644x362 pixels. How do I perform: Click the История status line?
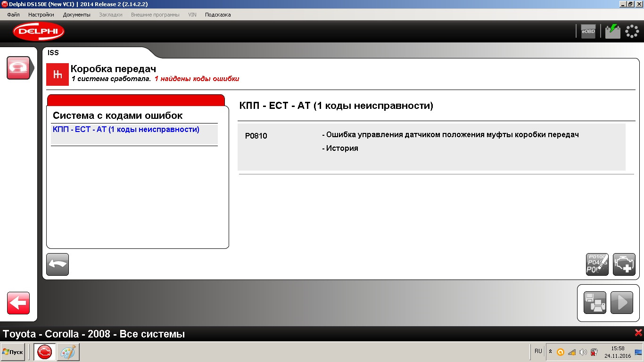tap(340, 148)
